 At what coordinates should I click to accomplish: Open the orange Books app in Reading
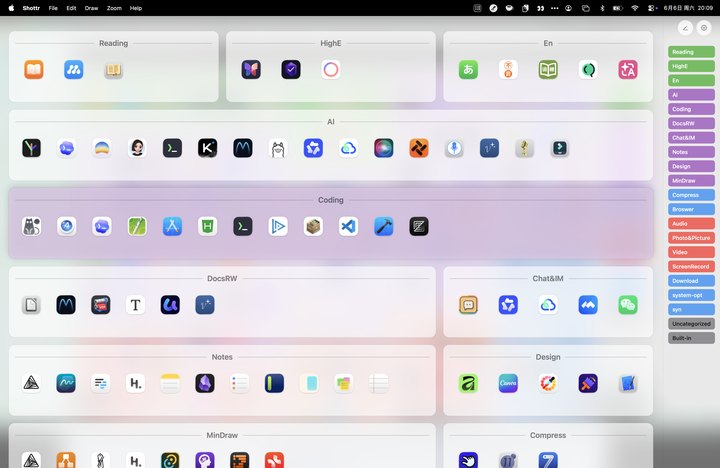[34, 70]
